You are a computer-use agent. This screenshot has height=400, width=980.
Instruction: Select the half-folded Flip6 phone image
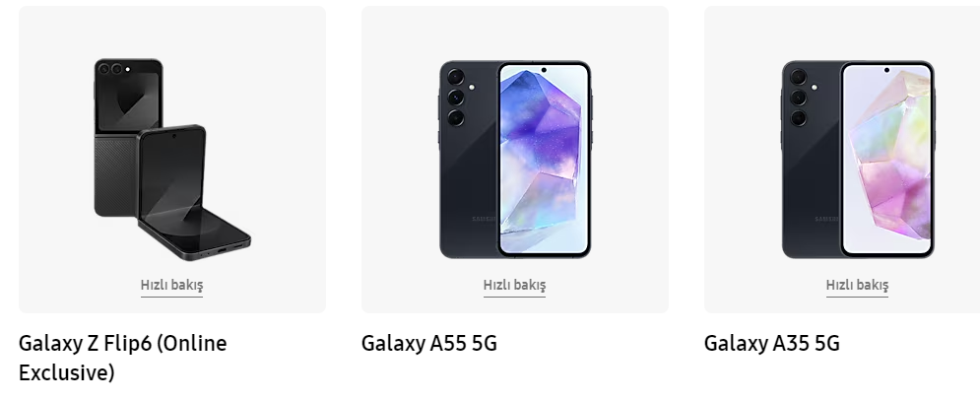pos(194,192)
